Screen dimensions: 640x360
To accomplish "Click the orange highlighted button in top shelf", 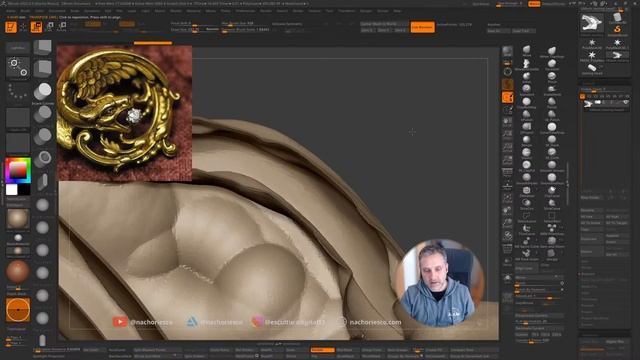I will [422, 27].
